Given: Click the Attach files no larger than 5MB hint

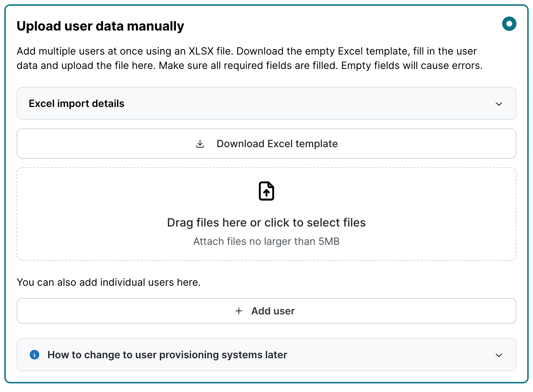Looking at the screenshot, I should 266,241.
